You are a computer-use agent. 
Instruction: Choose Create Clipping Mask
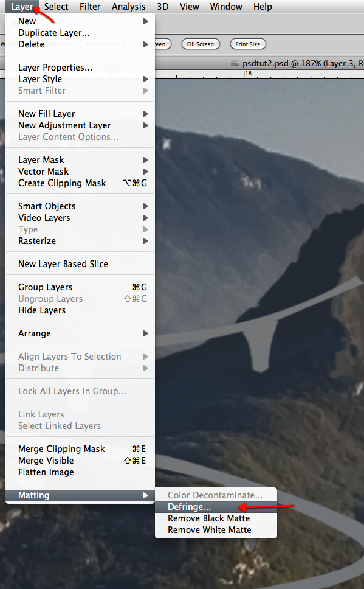tap(80, 183)
